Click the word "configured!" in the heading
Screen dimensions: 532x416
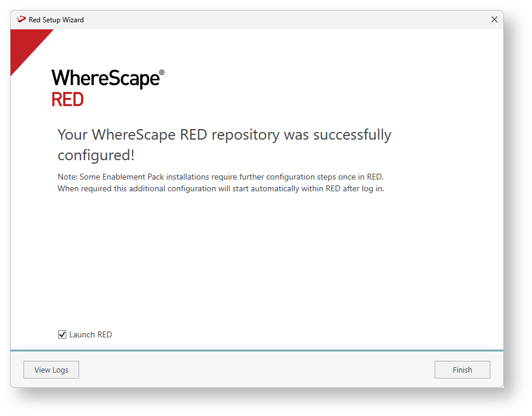[96, 155]
